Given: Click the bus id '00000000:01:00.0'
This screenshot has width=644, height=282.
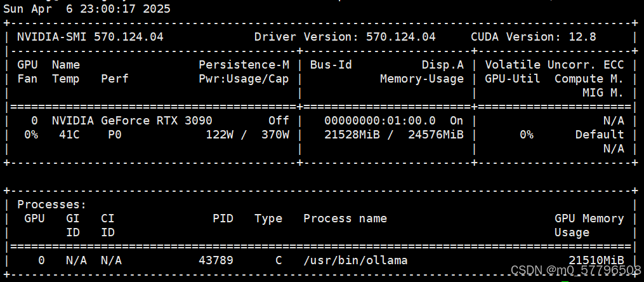Looking at the screenshot, I should [x=380, y=121].
